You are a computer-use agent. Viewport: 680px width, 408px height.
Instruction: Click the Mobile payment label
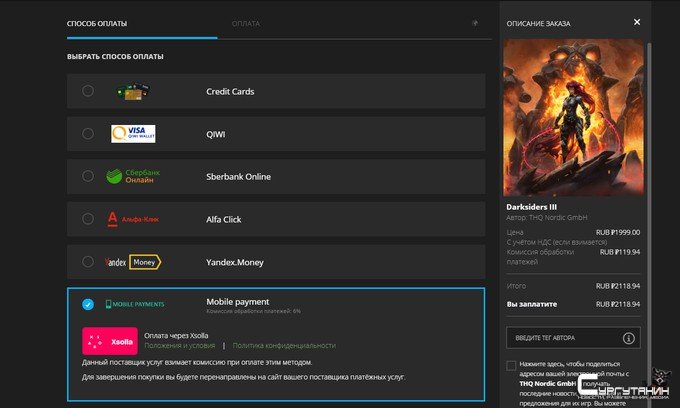(238, 302)
